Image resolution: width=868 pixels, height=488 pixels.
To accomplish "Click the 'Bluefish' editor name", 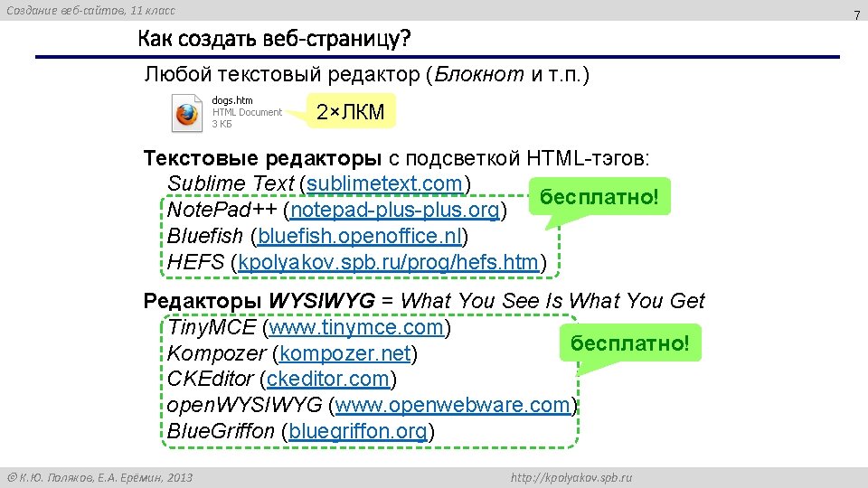I will [x=205, y=236].
